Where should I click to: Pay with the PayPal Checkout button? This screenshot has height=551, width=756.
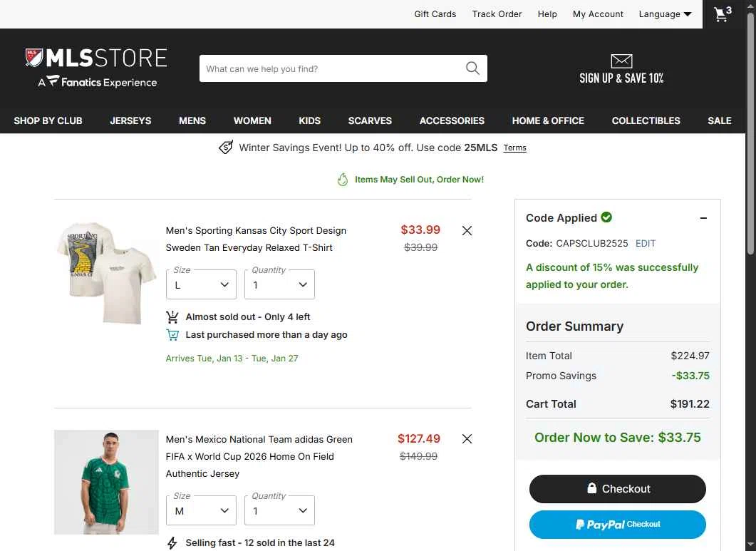tap(617, 525)
